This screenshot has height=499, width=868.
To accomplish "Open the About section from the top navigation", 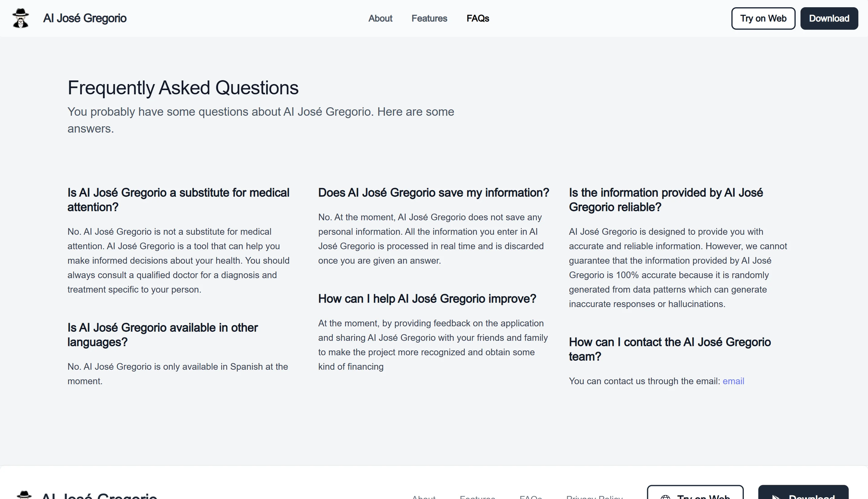I will point(380,18).
